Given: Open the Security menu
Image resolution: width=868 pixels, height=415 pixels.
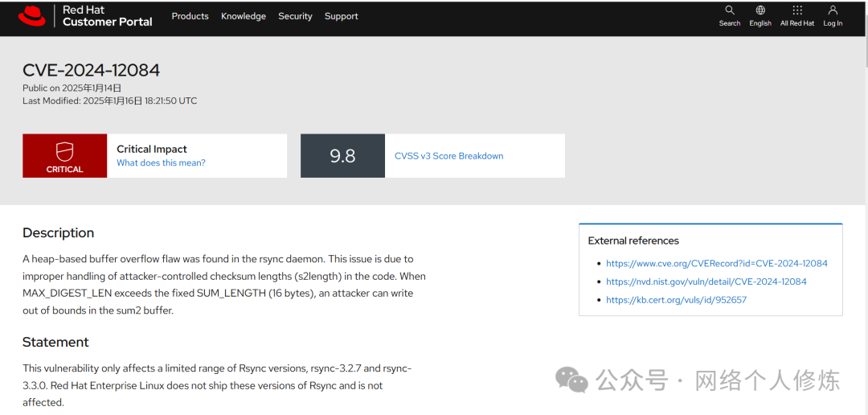Looking at the screenshot, I should pyautogui.click(x=295, y=16).
